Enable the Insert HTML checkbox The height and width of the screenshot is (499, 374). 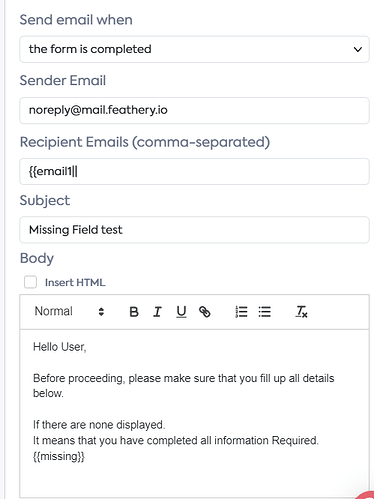click(30, 282)
